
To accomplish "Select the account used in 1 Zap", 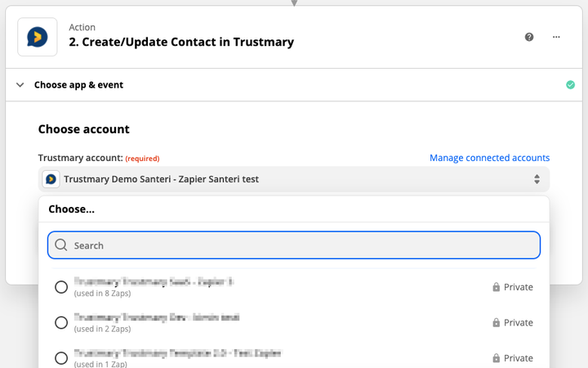I will coord(61,358).
